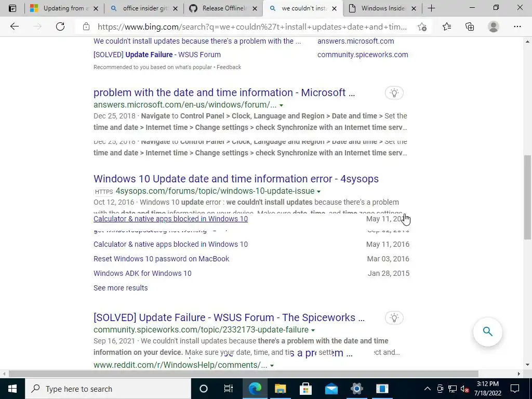Open highlighted 'Calculator & native apps blocked' link
The width and height of the screenshot is (532, 399).
(x=170, y=219)
